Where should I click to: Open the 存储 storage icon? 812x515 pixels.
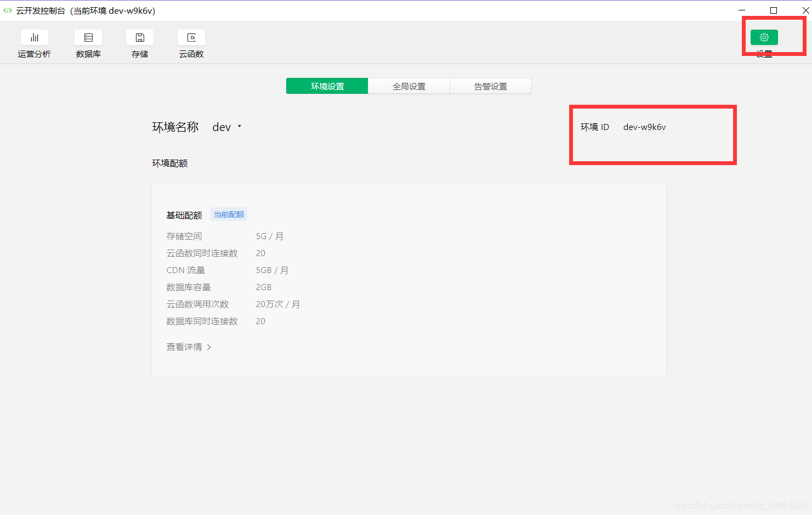coord(140,37)
